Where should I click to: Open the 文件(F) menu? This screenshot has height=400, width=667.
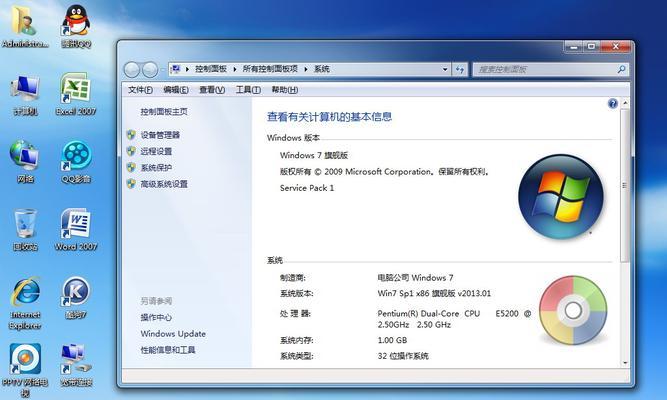click(x=140, y=90)
